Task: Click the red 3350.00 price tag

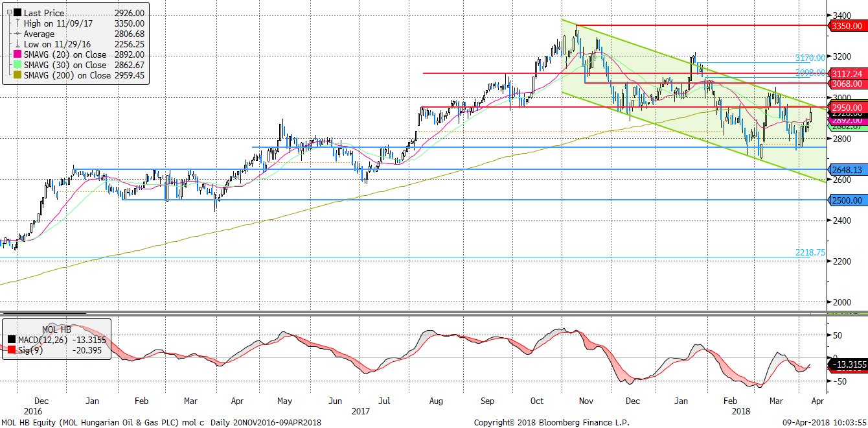Action: pos(848,25)
